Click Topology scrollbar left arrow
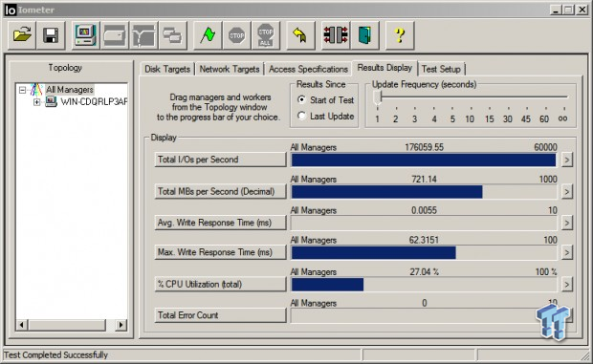 22,325
